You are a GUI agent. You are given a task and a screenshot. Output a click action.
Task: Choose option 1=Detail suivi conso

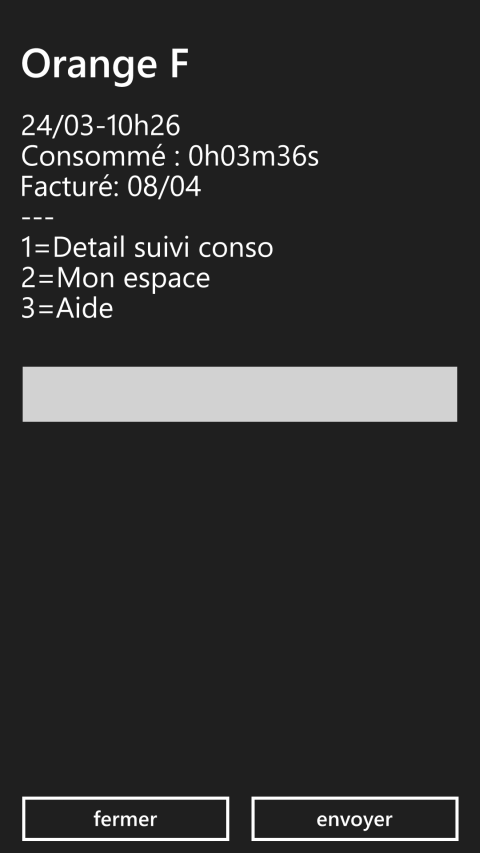(x=147, y=248)
